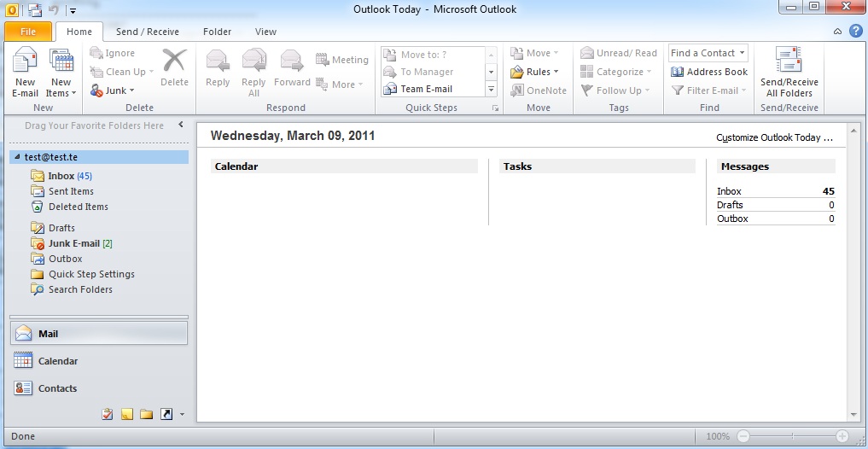Open Tasks from the navigation icons
Screen dimensions: 868x449
point(108,413)
